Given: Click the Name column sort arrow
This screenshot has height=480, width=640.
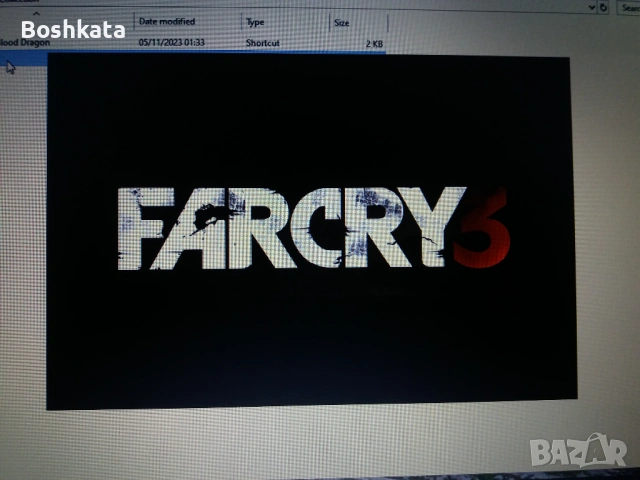Looking at the screenshot, I should [38, 11].
